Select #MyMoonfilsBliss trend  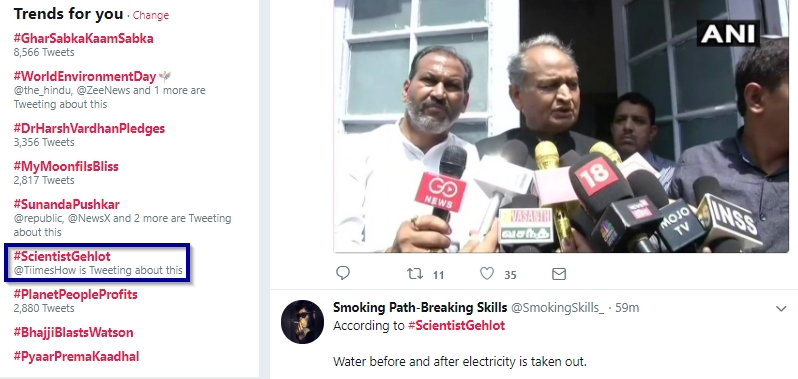[x=66, y=166]
